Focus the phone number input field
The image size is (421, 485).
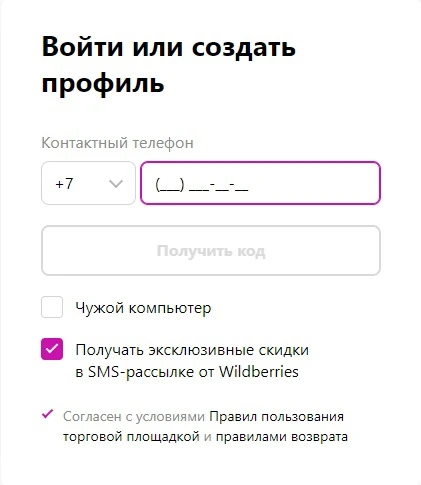click(x=260, y=183)
